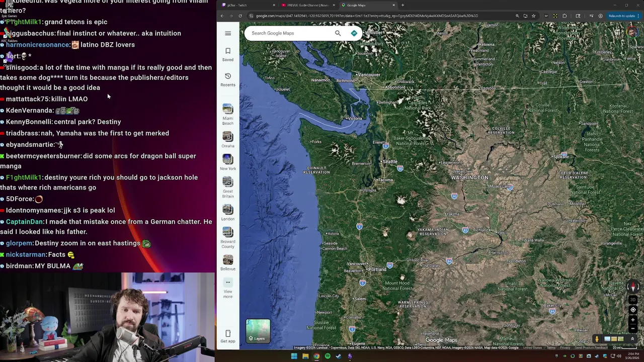Click chatter name CaptainDan in chat
This screenshot has width=644, height=362.
click(x=25, y=222)
